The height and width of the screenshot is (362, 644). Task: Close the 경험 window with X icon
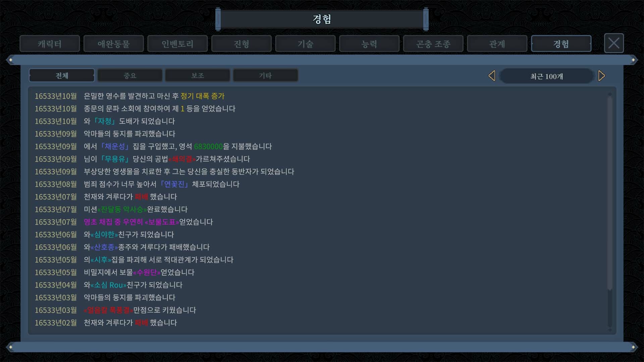click(614, 43)
